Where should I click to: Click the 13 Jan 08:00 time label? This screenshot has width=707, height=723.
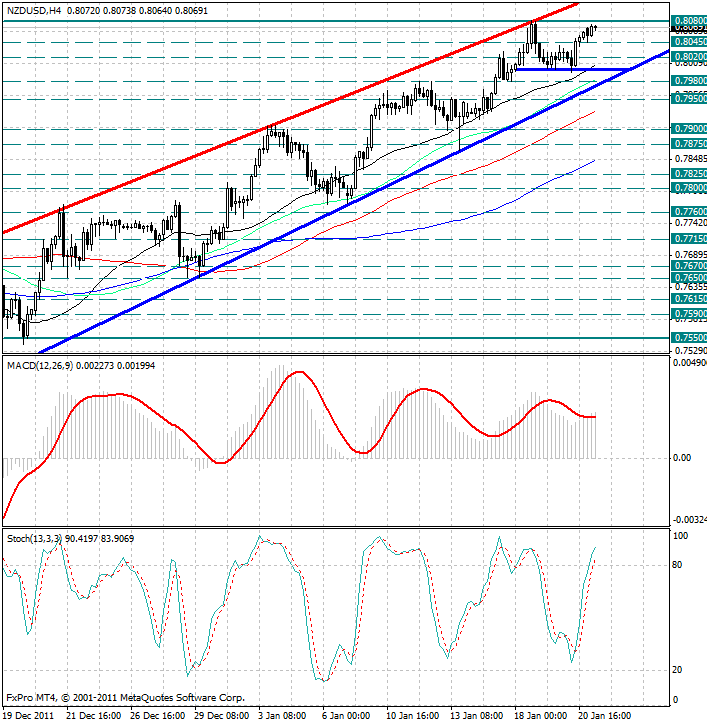pyautogui.click(x=477, y=716)
